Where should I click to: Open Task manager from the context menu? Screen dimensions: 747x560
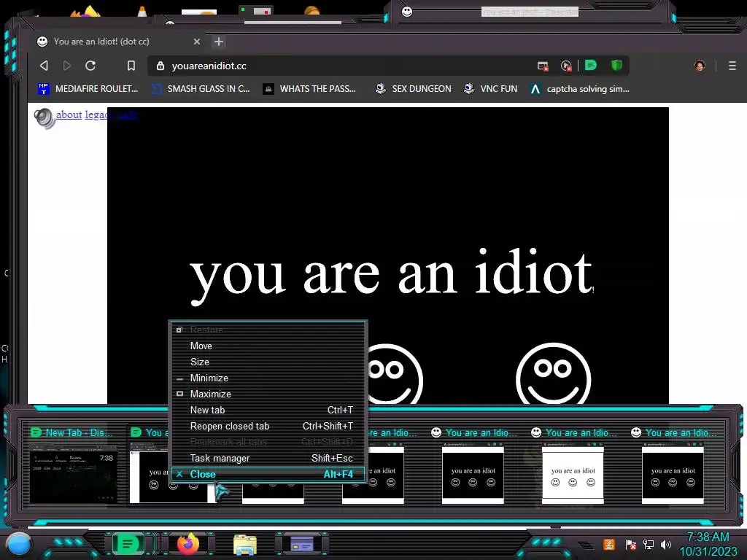point(268,458)
